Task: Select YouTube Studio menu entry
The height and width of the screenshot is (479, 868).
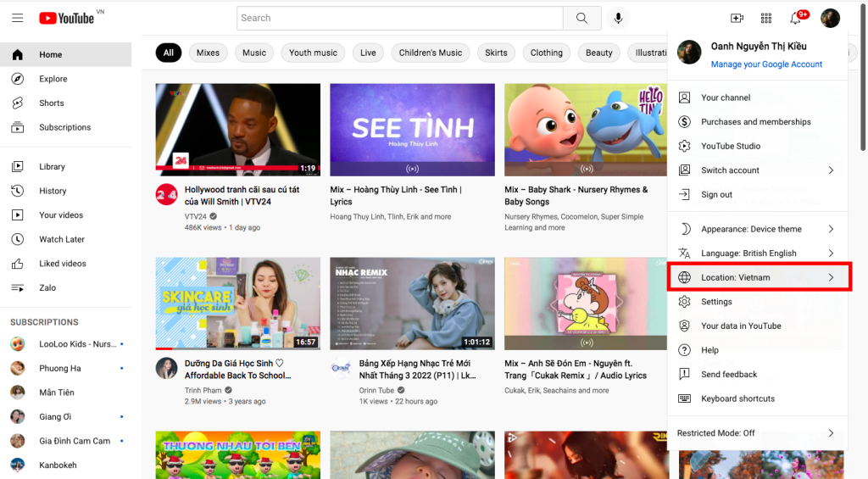Action: pos(731,146)
